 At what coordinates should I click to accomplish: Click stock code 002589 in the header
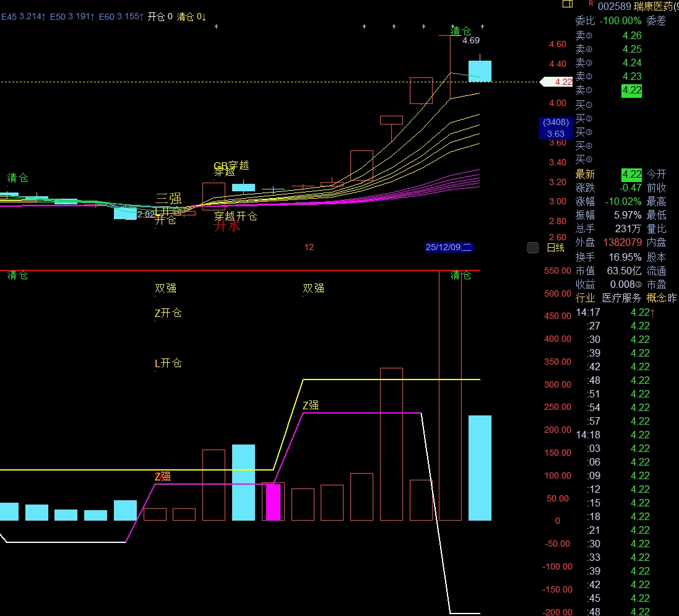pyautogui.click(x=615, y=6)
